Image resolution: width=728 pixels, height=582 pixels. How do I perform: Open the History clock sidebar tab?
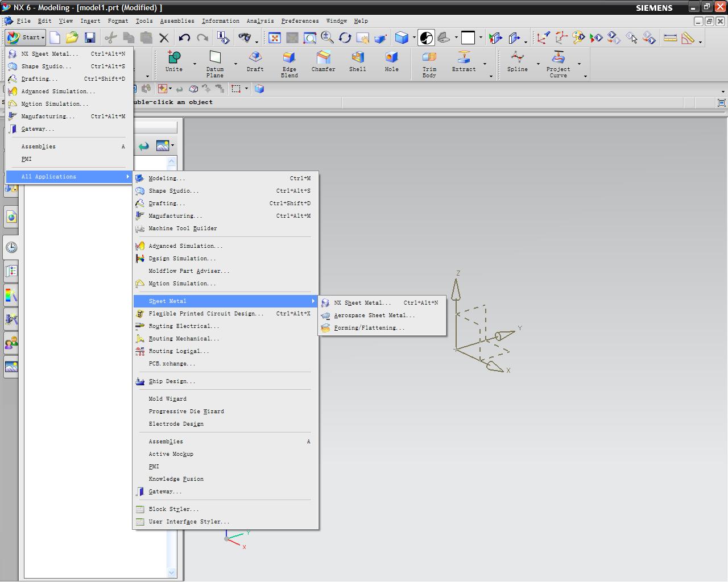click(x=11, y=247)
